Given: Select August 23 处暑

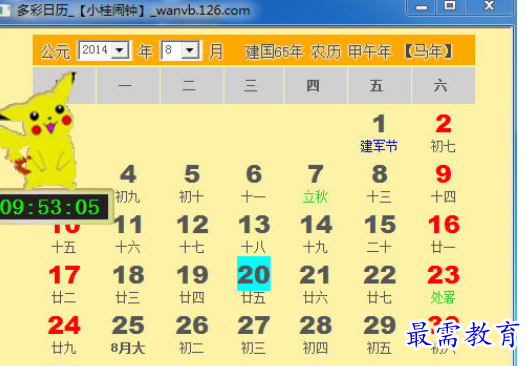Looking at the screenshot, I should pos(443,285).
